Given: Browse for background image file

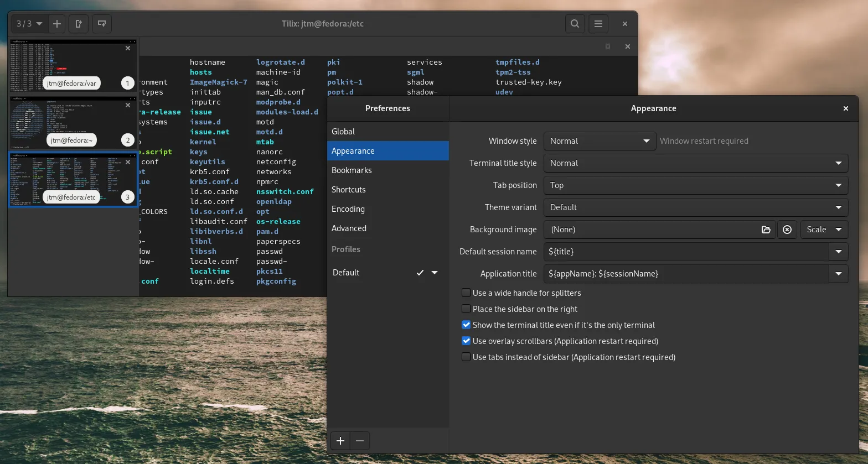Looking at the screenshot, I should tap(766, 230).
